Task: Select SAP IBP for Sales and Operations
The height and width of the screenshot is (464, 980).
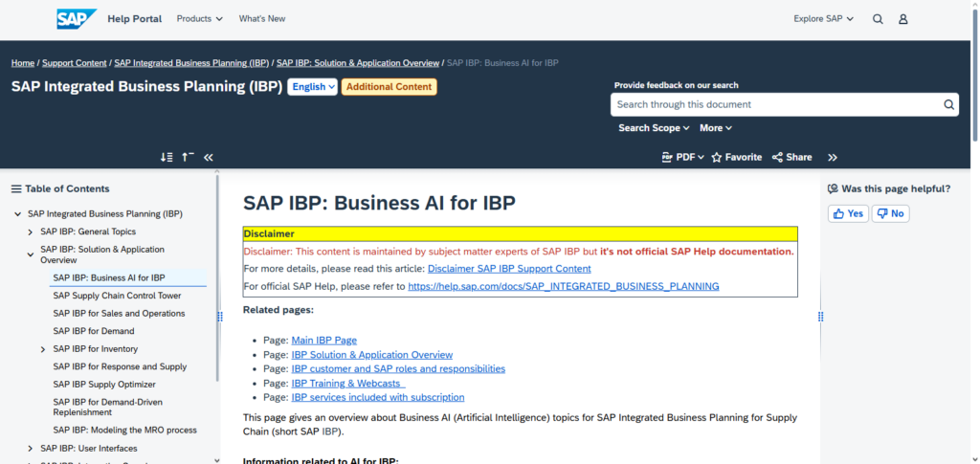Action: 119,314
